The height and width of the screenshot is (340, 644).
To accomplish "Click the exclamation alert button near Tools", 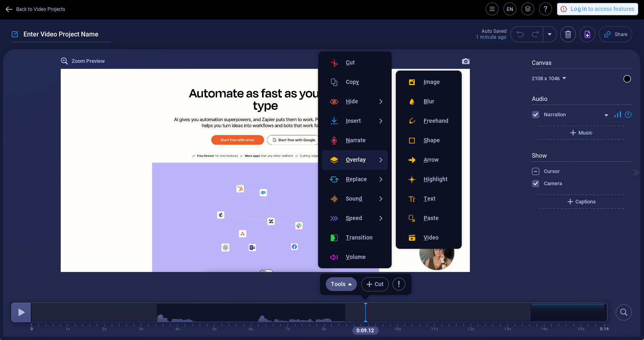I will [399, 284].
